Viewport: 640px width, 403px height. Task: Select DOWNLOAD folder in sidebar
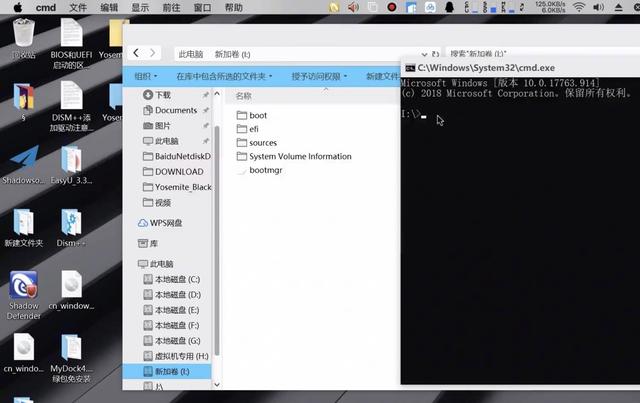pyautogui.click(x=173, y=172)
